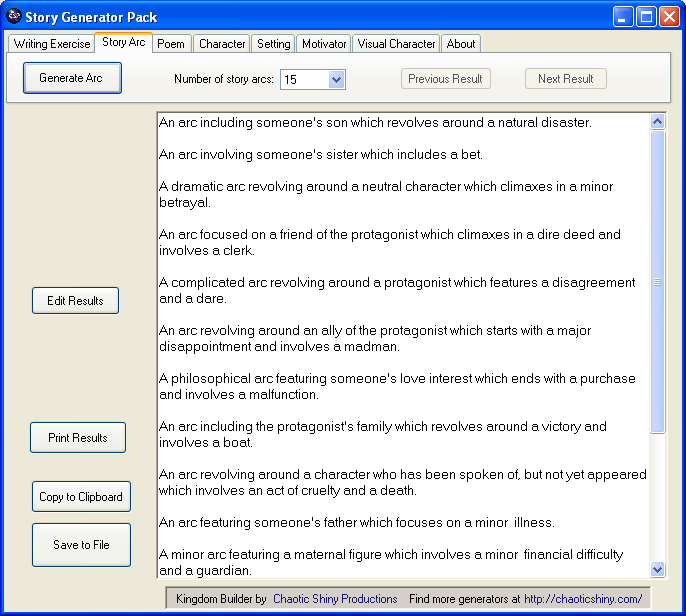This screenshot has height=616, width=686.
Task: Click the 'Number of story arcs:' label
Action: click(x=224, y=79)
